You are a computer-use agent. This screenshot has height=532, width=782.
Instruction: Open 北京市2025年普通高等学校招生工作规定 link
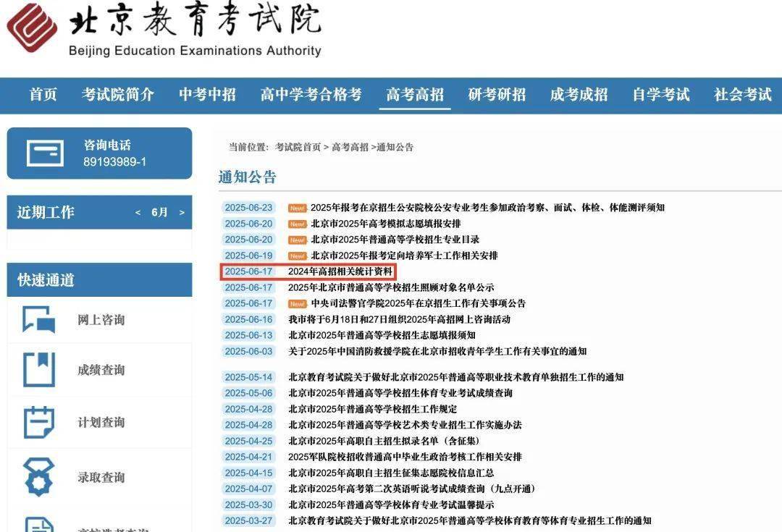(373, 409)
